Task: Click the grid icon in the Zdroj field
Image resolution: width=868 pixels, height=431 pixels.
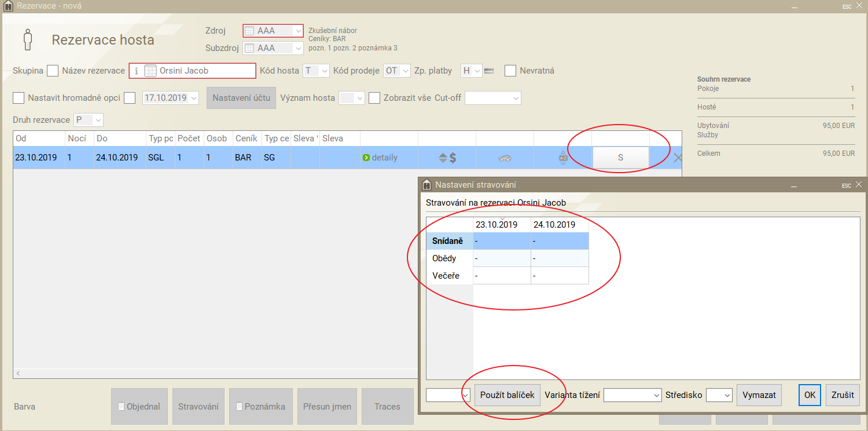Action: click(x=249, y=31)
